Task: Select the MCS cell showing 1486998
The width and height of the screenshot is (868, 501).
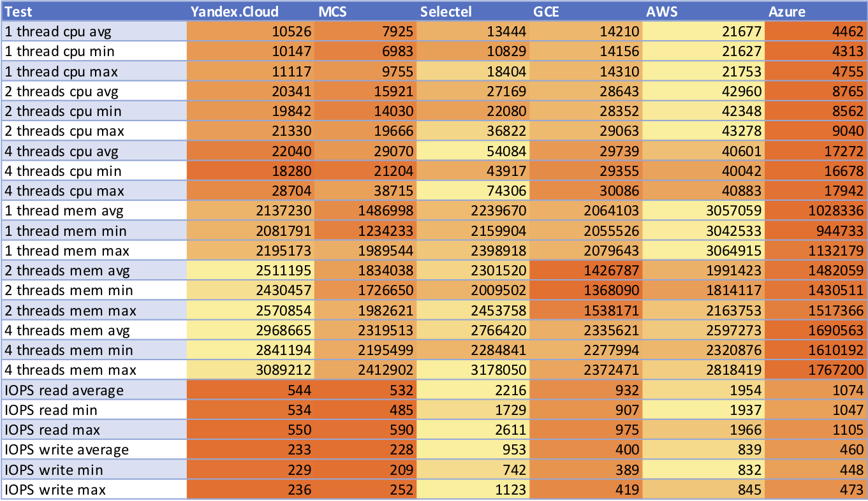Action: coord(365,210)
